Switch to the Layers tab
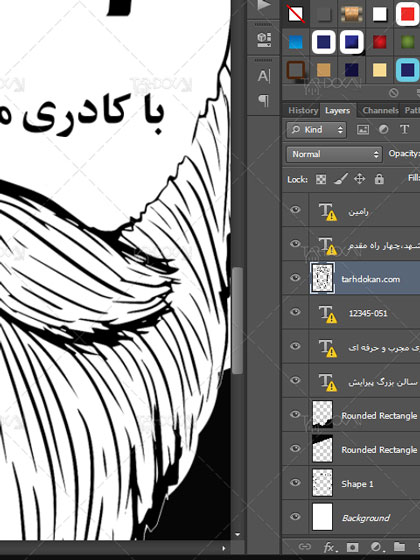The height and width of the screenshot is (560, 420). [x=338, y=111]
